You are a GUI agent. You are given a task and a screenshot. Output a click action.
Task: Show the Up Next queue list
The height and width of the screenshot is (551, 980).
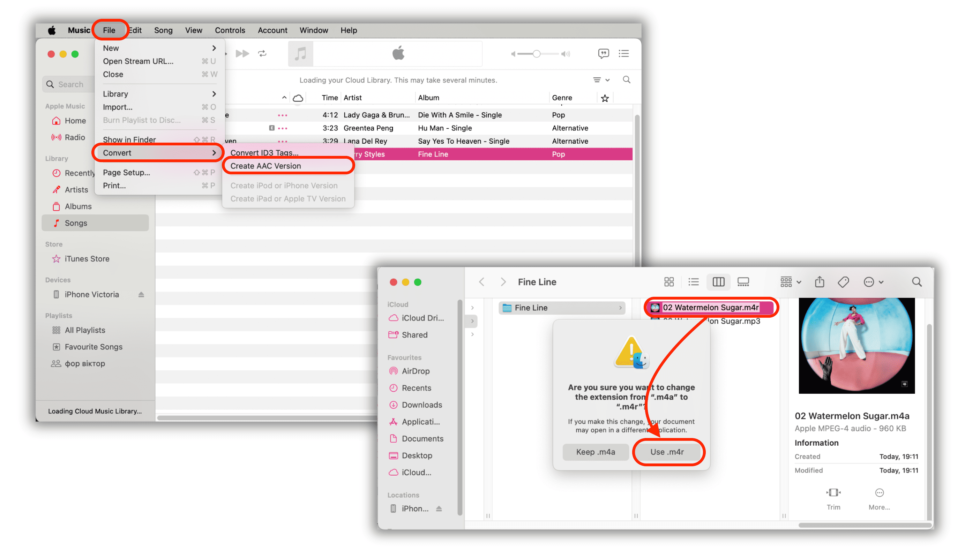(x=623, y=53)
